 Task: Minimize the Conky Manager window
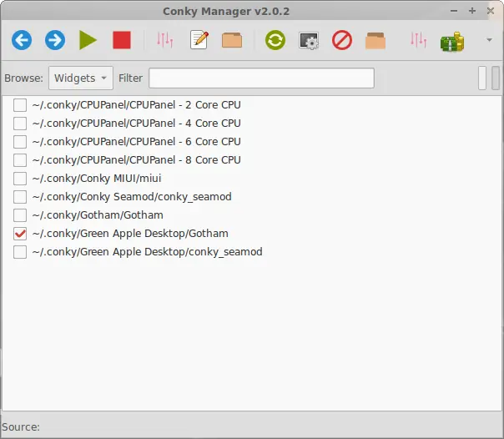[x=454, y=11]
